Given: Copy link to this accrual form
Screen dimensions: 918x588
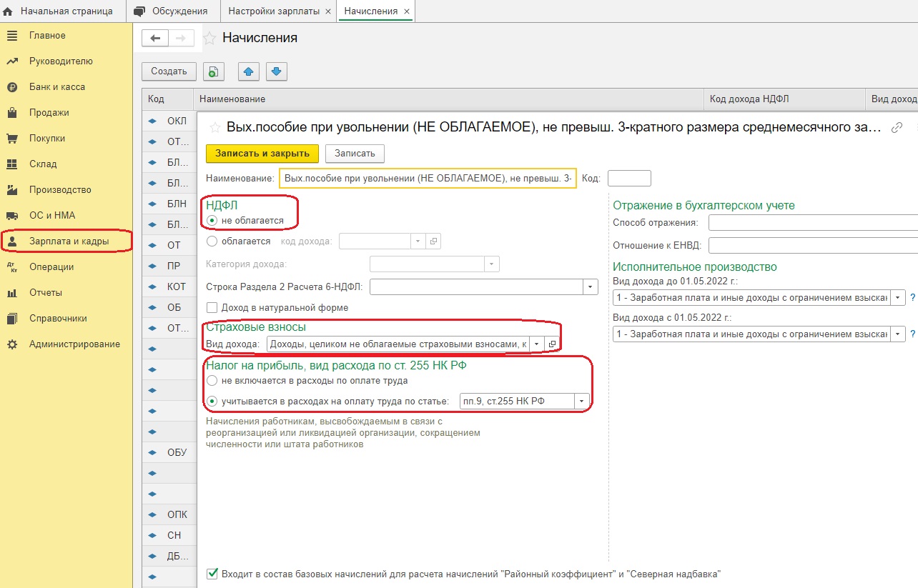Looking at the screenshot, I should pyautogui.click(x=897, y=128).
